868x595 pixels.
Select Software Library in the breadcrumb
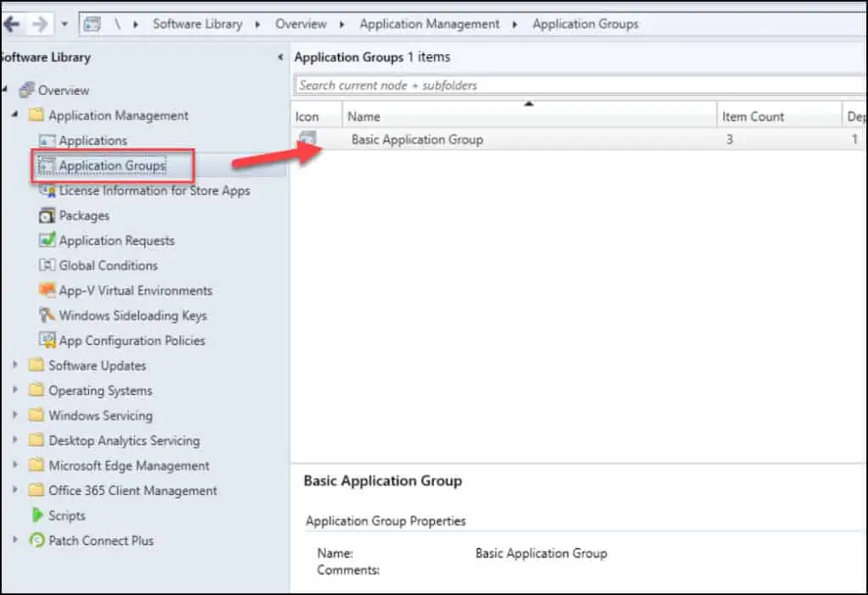[198, 24]
